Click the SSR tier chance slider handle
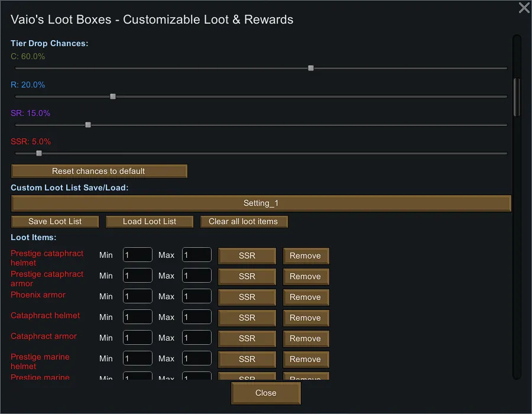 point(39,153)
